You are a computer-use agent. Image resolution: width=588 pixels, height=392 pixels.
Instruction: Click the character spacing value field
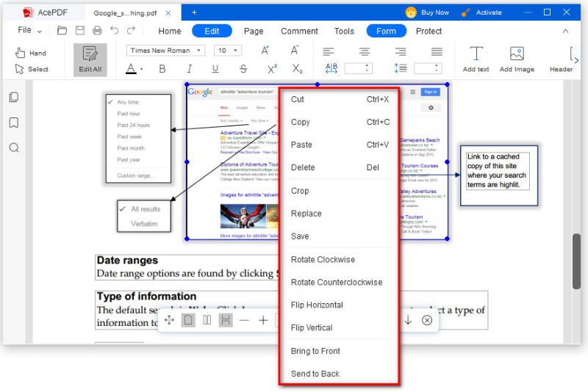(359, 68)
